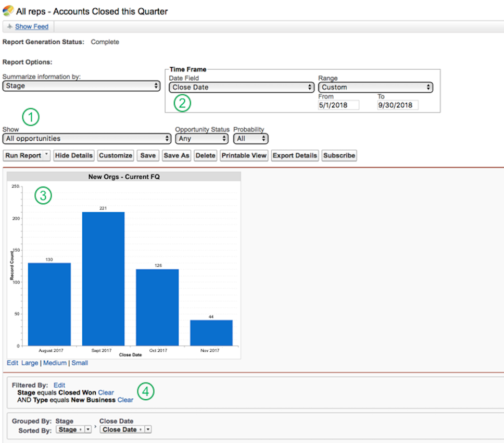Clear the Stage equals Closed Won filter

[x=106, y=392]
